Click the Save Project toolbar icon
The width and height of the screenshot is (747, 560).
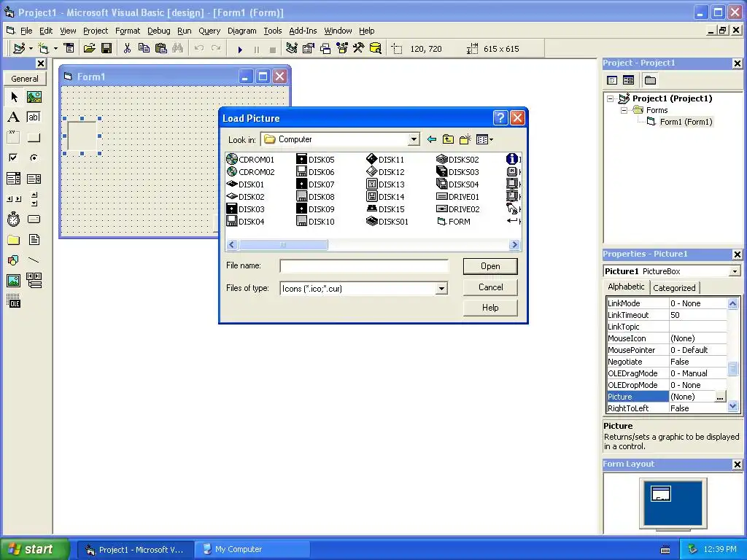click(x=107, y=49)
